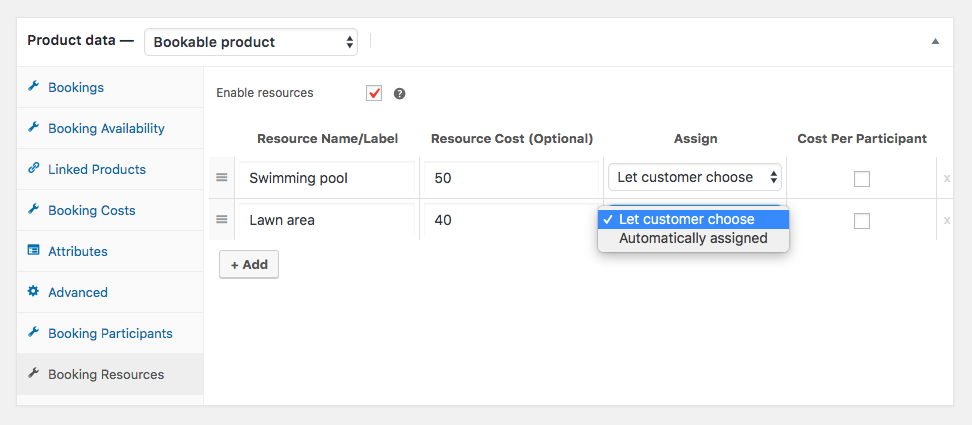Choose Let customer choose option in list
Image resolution: width=972 pixels, height=425 pixels.
pos(687,219)
